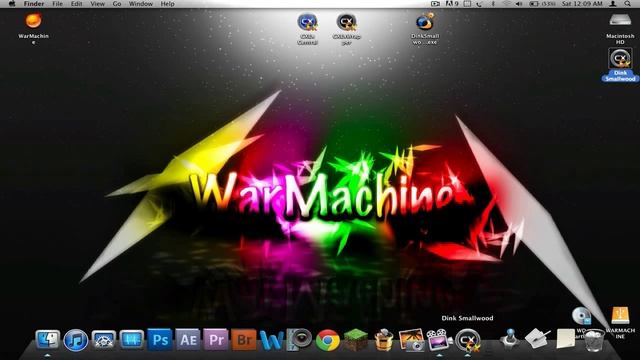Open the joystick app in the dock

coord(509,339)
